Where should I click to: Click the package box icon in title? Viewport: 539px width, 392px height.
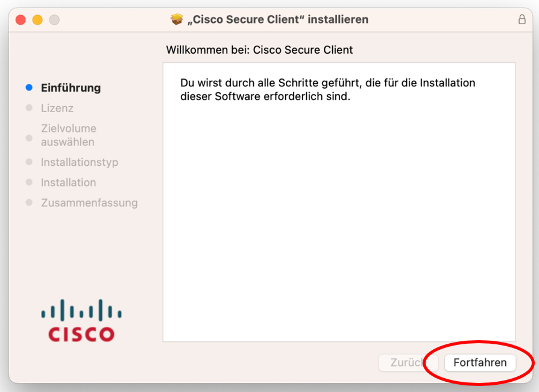click(177, 19)
